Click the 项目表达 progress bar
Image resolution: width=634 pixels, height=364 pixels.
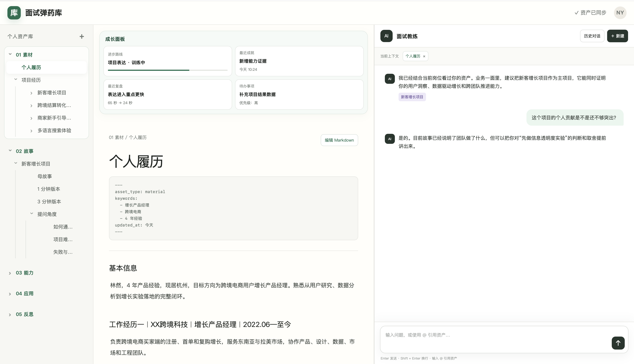point(168,70)
